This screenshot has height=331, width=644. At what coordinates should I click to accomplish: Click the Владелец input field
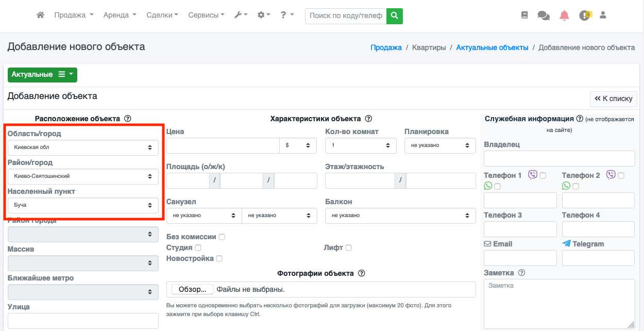pyautogui.click(x=559, y=158)
